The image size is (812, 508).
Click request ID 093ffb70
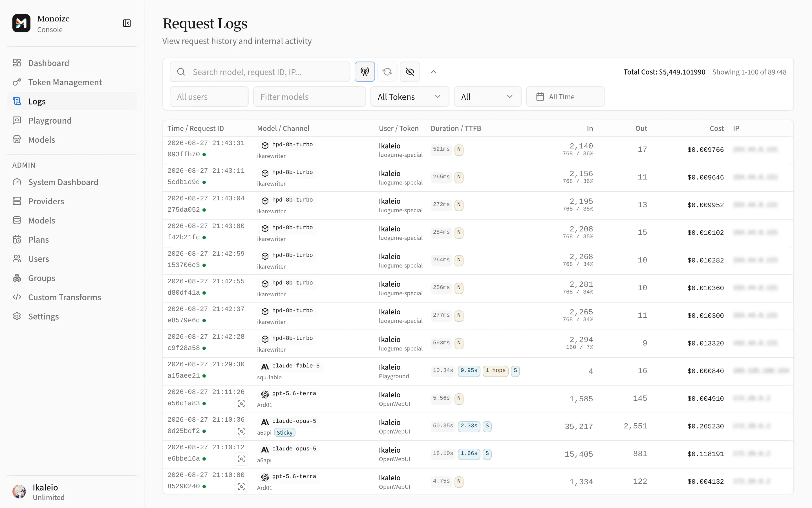pyautogui.click(x=184, y=154)
